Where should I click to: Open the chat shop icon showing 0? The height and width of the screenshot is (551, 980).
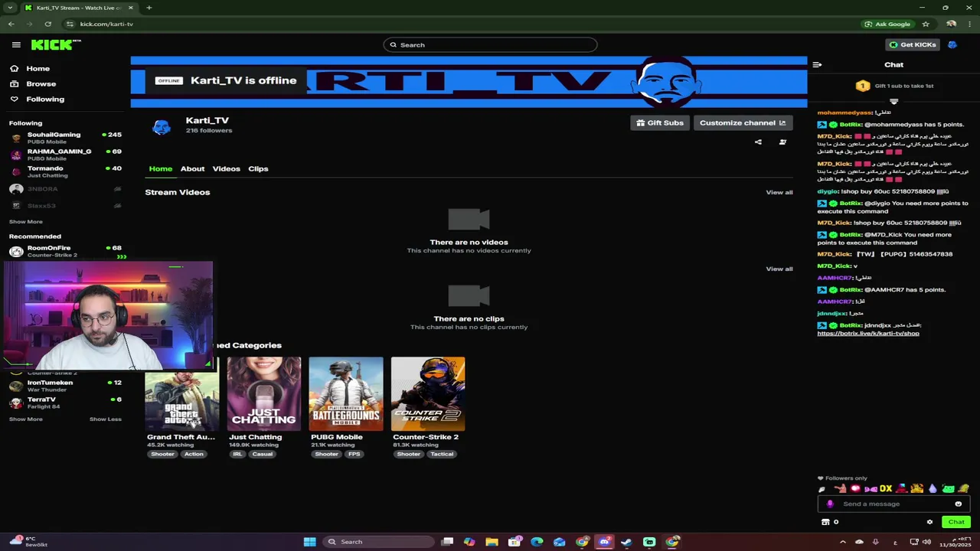click(x=830, y=523)
